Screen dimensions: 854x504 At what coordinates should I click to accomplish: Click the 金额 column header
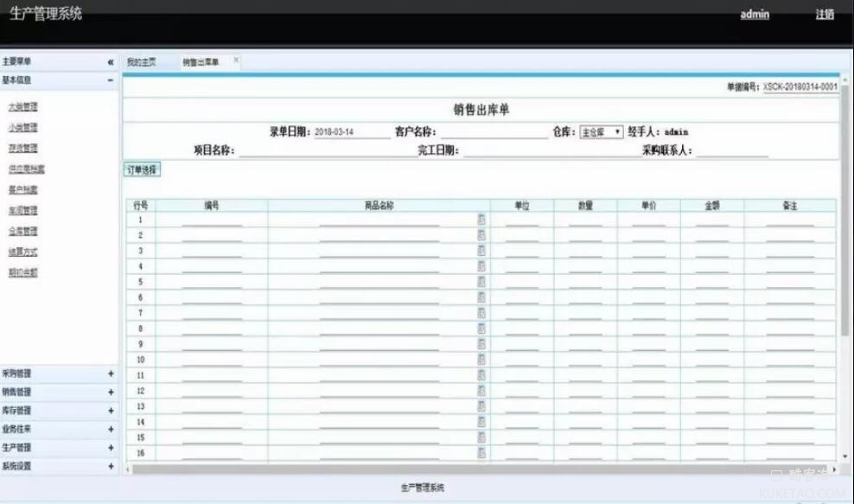[x=712, y=206]
